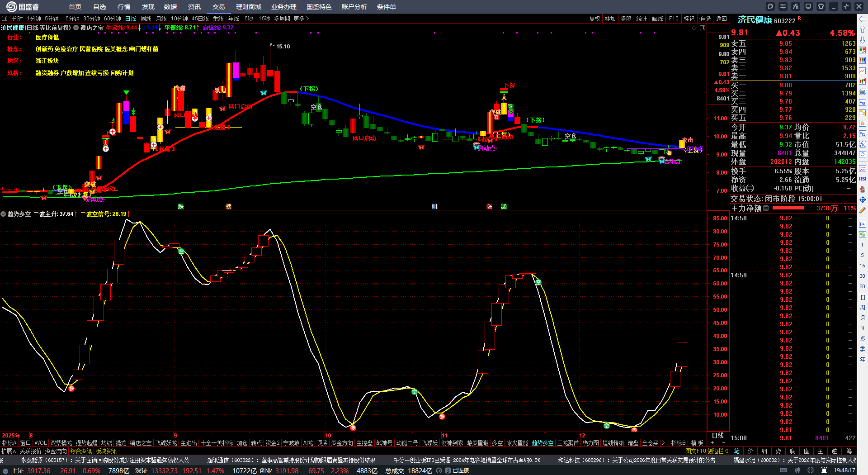Select the 资金流向 bottom tab

tap(56, 451)
